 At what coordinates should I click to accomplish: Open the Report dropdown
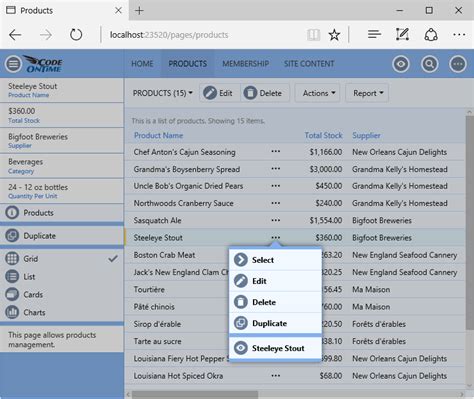click(x=367, y=93)
